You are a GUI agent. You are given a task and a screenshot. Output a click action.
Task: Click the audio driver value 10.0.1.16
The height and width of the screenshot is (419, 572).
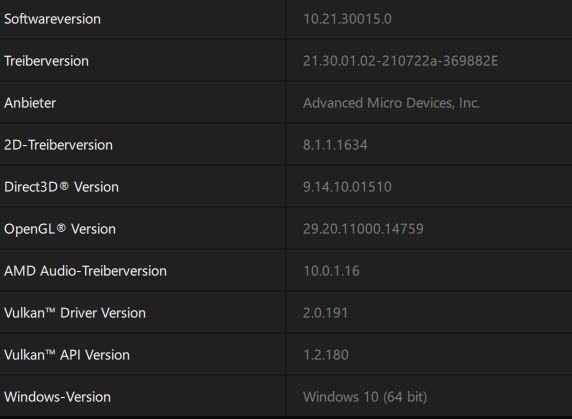[x=331, y=271]
